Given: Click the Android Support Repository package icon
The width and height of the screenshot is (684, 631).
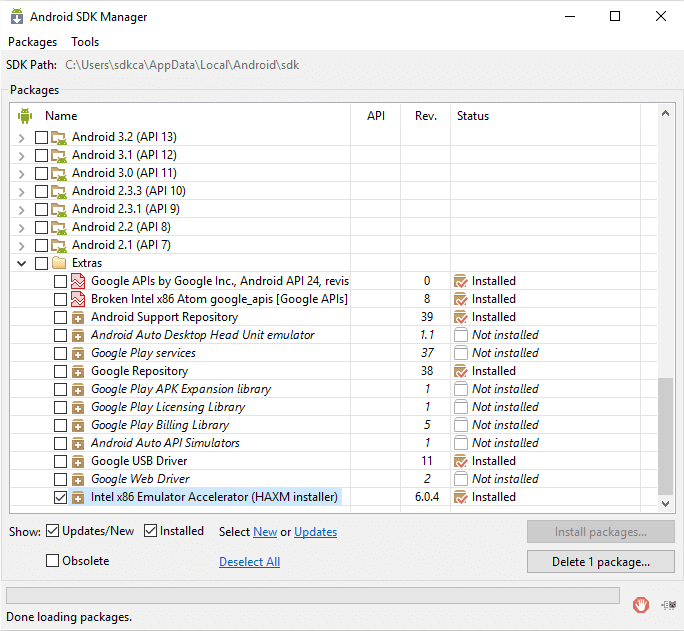Looking at the screenshot, I should tap(78, 317).
